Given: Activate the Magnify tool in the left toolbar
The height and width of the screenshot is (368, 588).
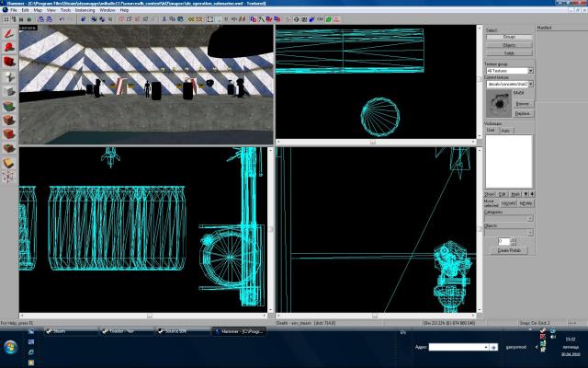Looking at the screenshot, I should coord(9,48).
